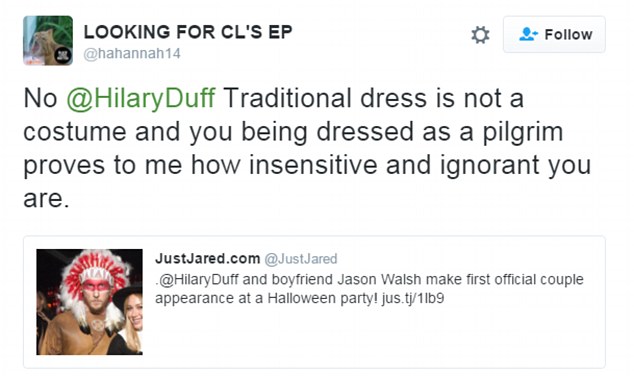Open the gray @JustJared handle

tap(300, 259)
